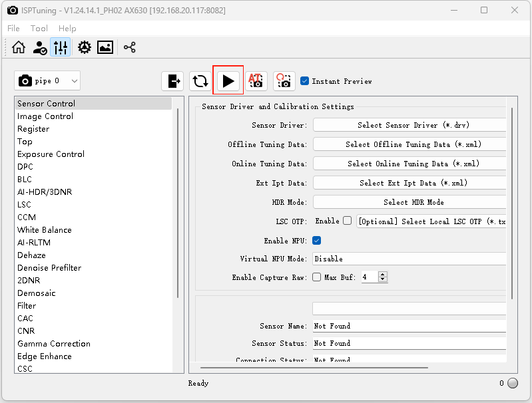Start the pipeline with the play button
532x403 pixels.
point(228,81)
